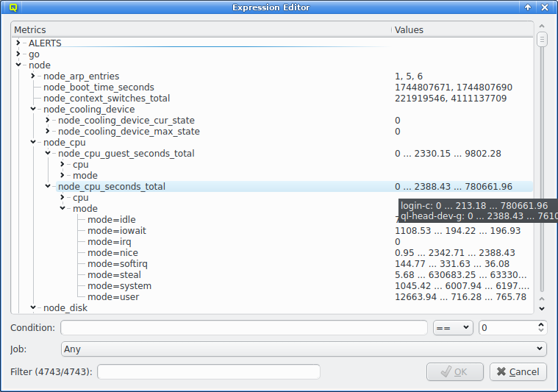Click the Cancel button

518,371
